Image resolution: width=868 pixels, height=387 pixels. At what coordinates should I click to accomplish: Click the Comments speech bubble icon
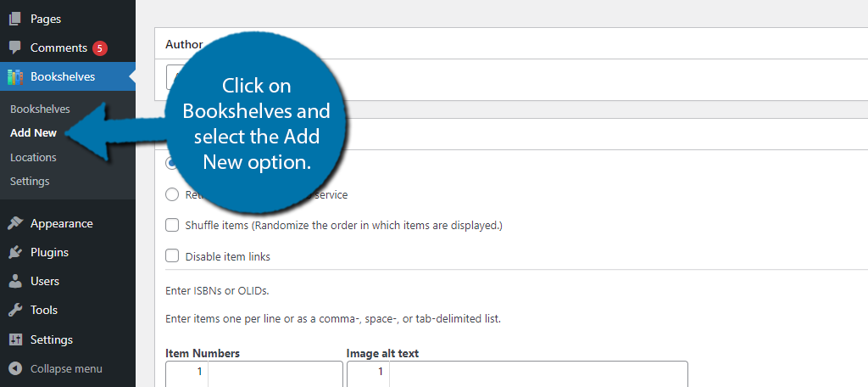tap(15, 48)
